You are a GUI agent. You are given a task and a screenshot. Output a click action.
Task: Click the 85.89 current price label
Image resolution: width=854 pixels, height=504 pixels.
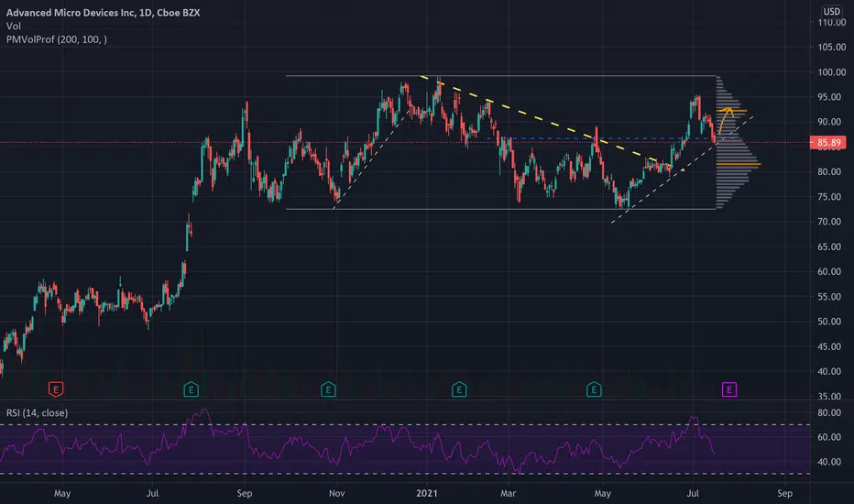(x=827, y=143)
